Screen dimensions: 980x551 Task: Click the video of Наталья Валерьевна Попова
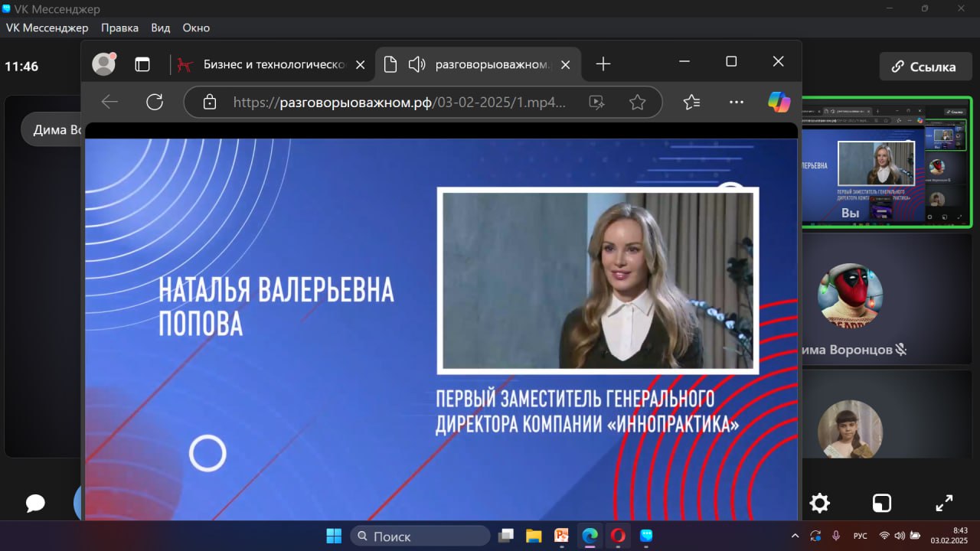pyautogui.click(x=597, y=280)
